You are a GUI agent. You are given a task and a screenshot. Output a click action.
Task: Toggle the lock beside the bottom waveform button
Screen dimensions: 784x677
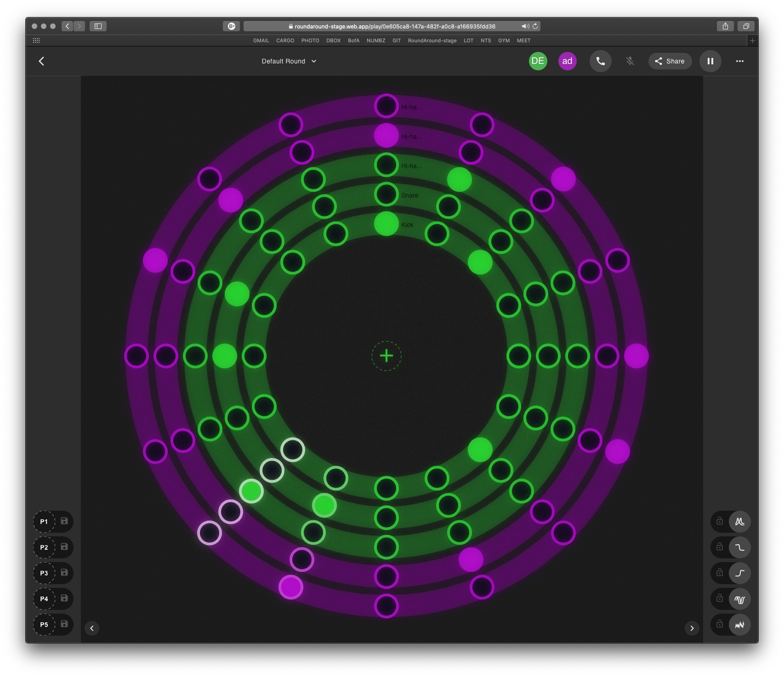(x=720, y=624)
